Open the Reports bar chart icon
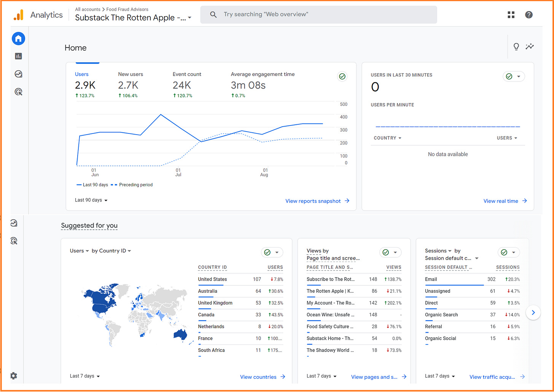Viewport: 554px width, 392px height. 18,56
